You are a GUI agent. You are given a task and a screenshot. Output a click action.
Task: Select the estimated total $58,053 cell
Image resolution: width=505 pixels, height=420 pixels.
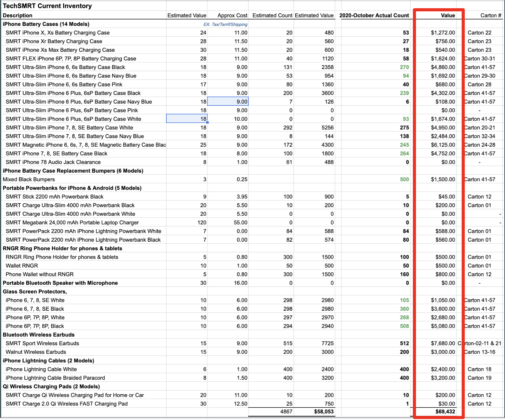click(x=324, y=412)
